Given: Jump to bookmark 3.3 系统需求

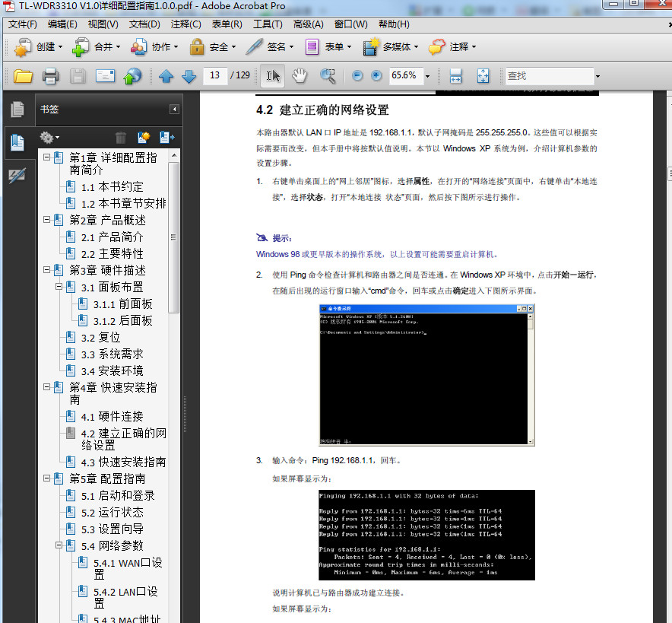Looking at the screenshot, I should [x=112, y=354].
